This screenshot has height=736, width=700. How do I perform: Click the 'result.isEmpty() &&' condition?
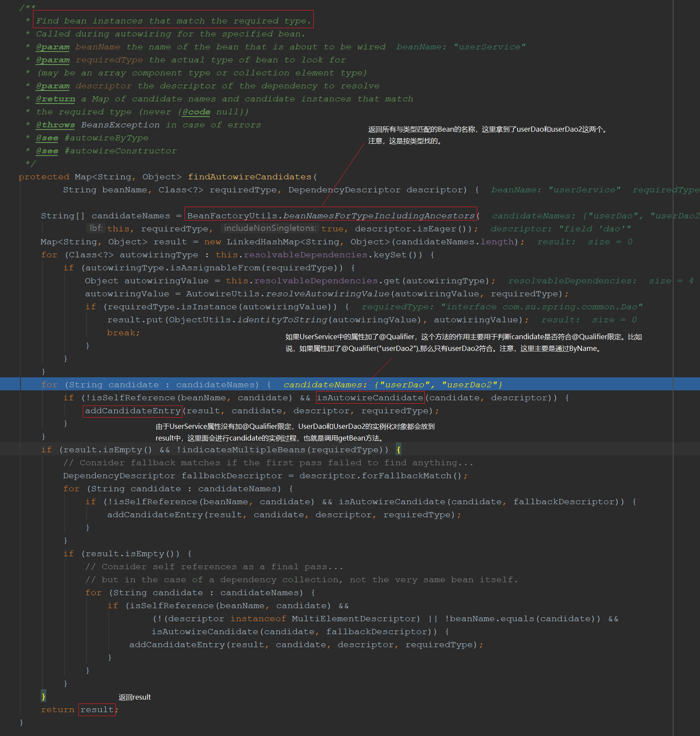coord(117,450)
